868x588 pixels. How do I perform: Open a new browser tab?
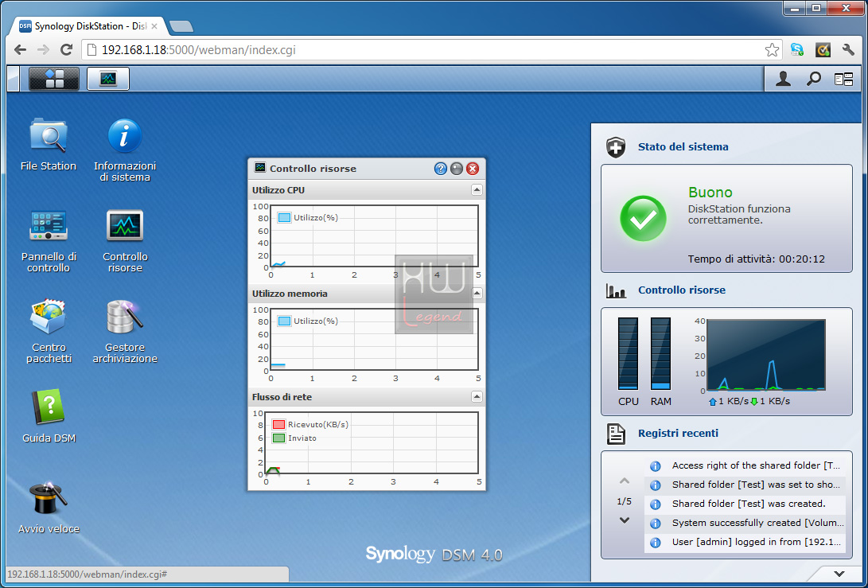[x=181, y=26]
